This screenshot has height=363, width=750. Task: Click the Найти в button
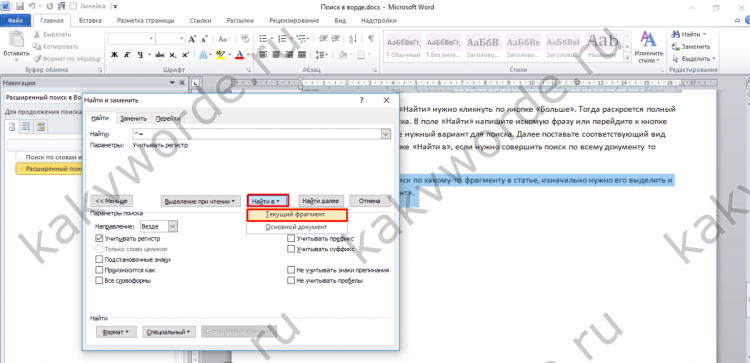click(x=268, y=201)
